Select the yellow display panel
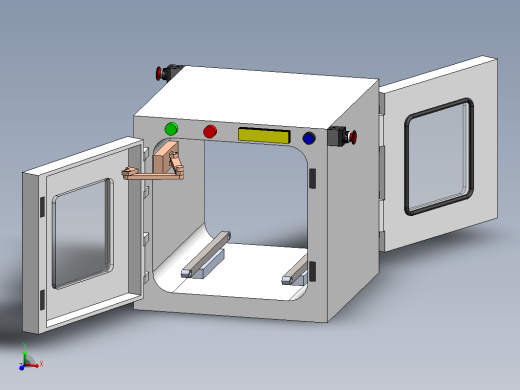This screenshot has width=520, height=390. click(264, 135)
